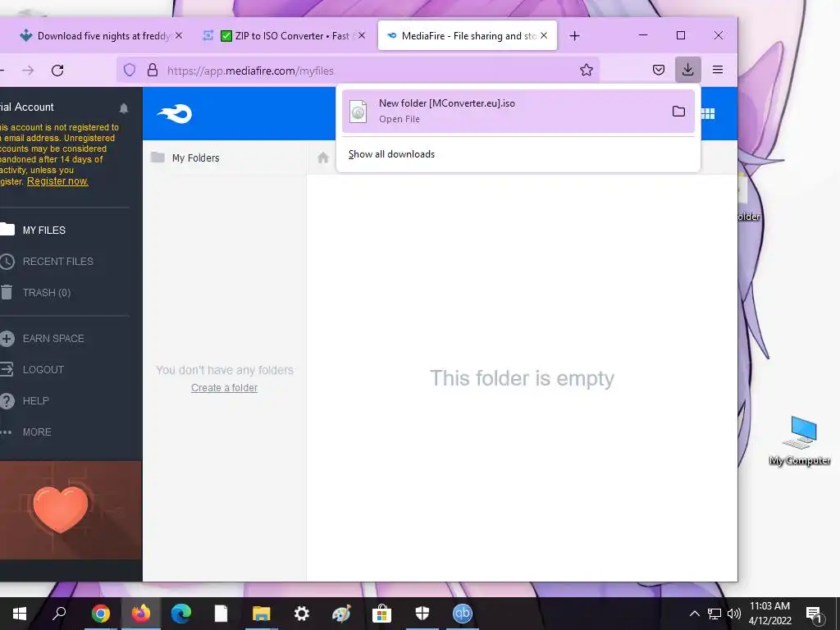
Task: Open Windows Security shield in taskbar
Action: pos(422,614)
